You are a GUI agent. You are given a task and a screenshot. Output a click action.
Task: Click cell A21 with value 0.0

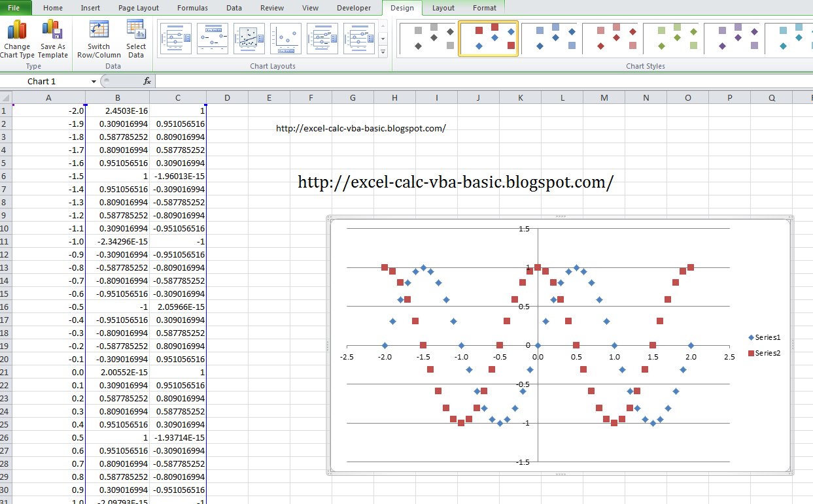pyautogui.click(x=48, y=373)
